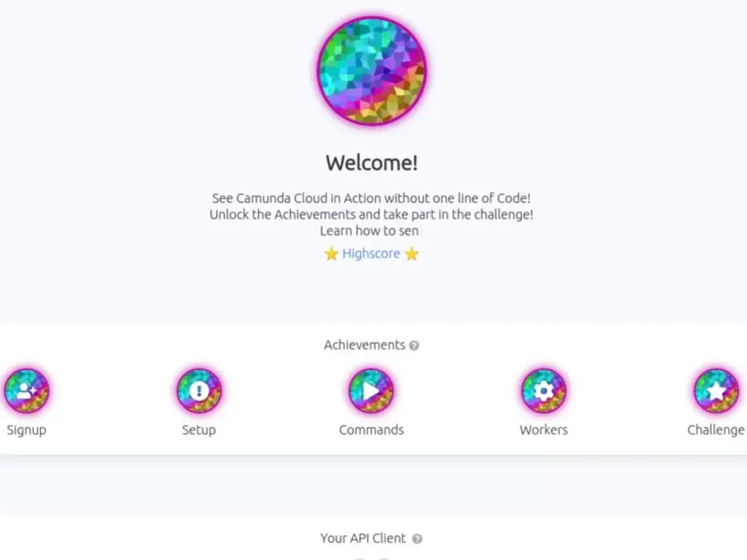
Task: Click the Commands text label
Action: (371, 430)
